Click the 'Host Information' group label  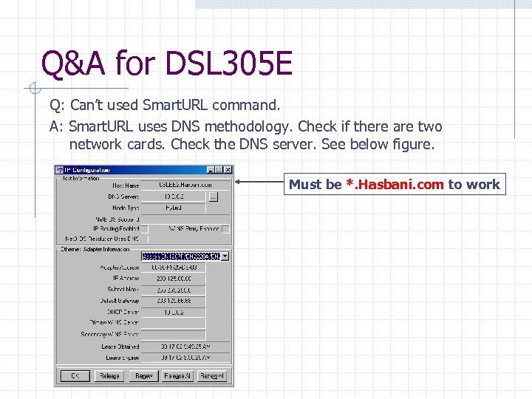pyautogui.click(x=81, y=178)
